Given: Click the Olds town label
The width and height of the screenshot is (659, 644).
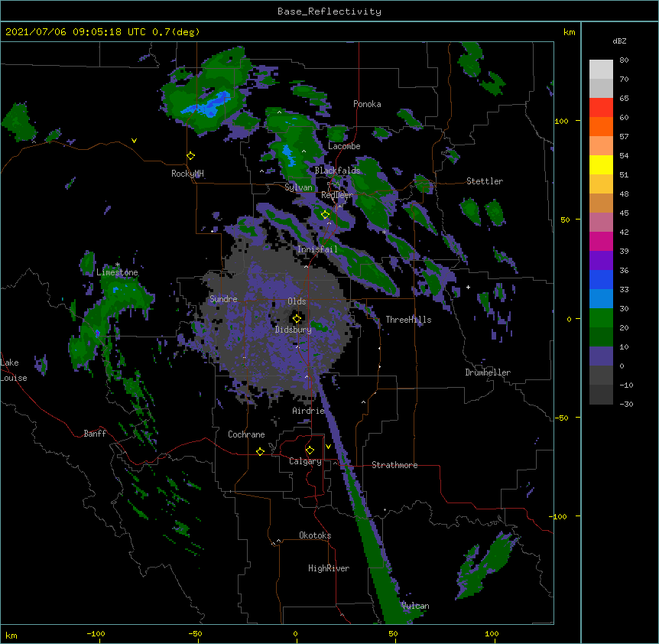Looking at the screenshot, I should coord(297,301).
